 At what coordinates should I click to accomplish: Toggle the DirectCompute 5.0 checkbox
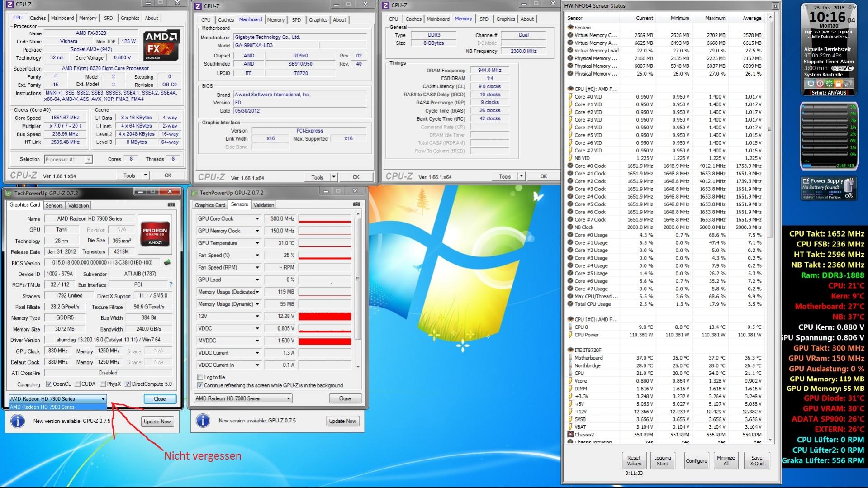coord(128,384)
